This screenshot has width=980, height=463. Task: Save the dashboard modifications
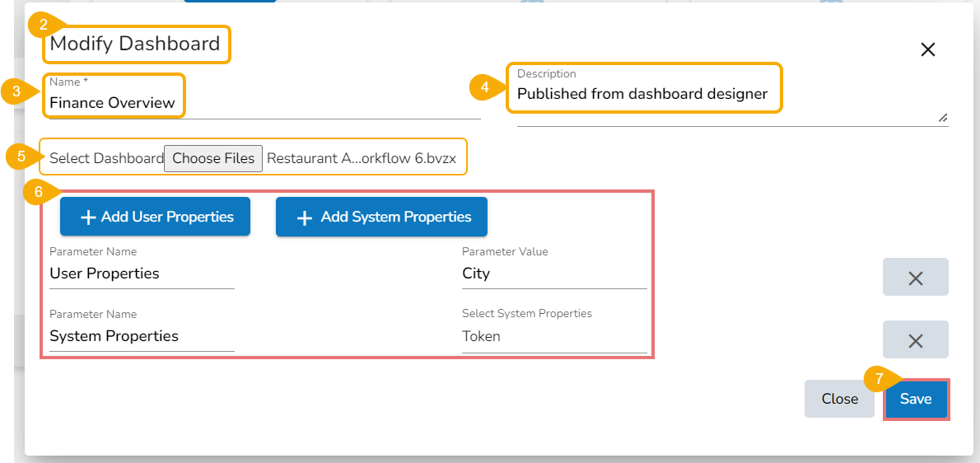(x=916, y=399)
